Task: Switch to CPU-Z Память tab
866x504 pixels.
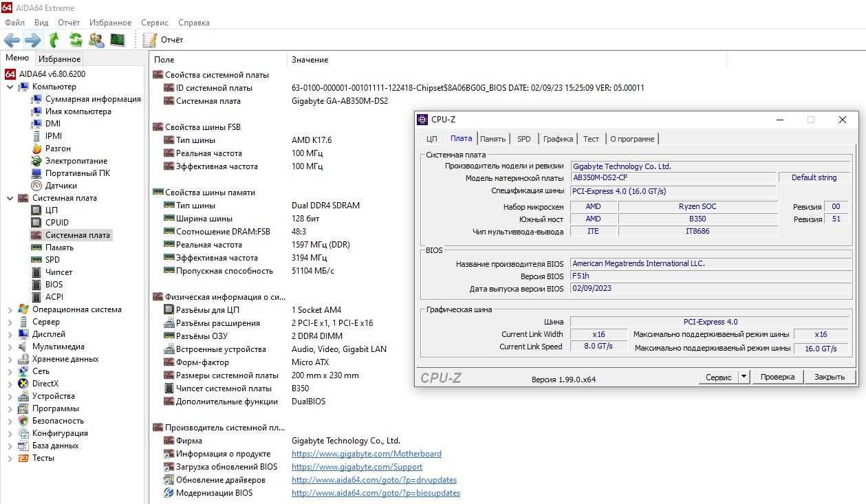Action: pos(492,139)
